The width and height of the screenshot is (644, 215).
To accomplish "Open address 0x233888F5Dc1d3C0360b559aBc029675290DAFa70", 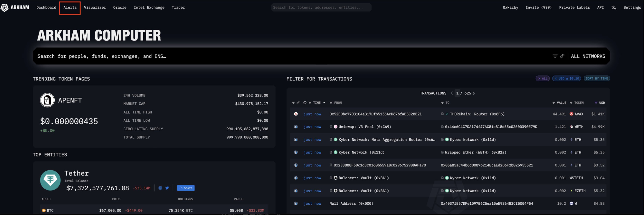I will [x=380, y=165].
